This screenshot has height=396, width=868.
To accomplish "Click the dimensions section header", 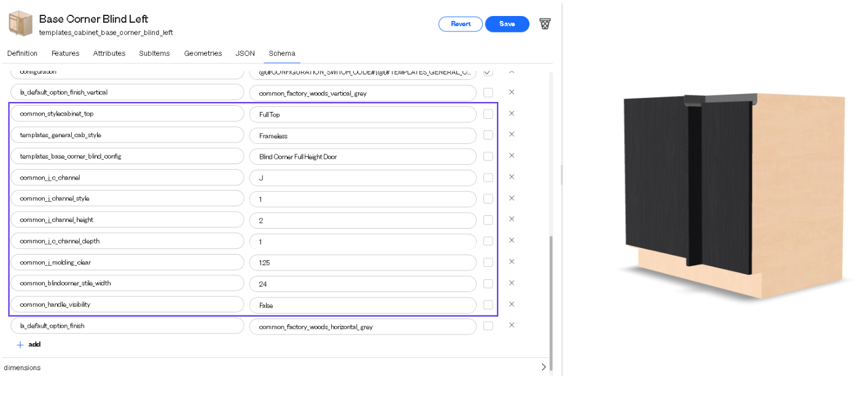I will [x=275, y=367].
